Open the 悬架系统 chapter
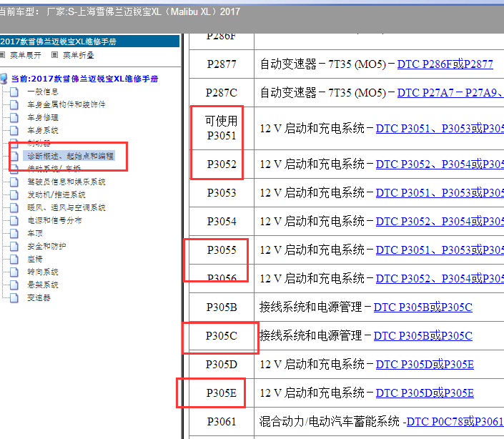 43,285
